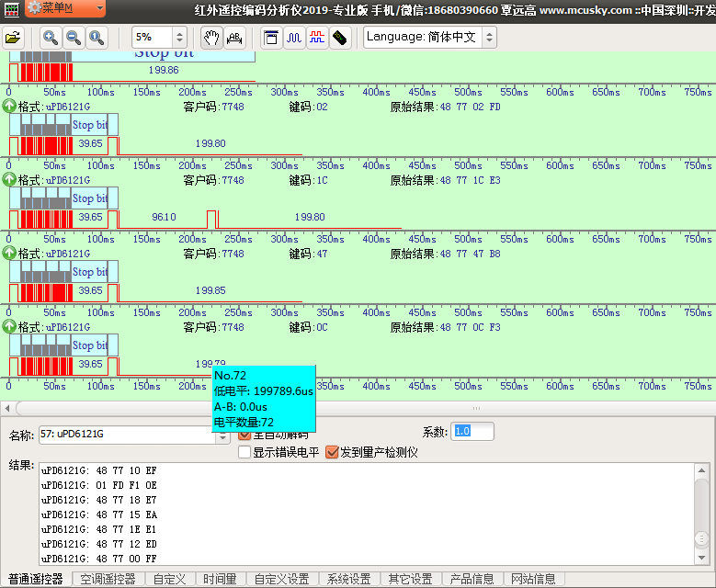Open the 其它设置 tab
The image size is (716, 588).
click(411, 579)
